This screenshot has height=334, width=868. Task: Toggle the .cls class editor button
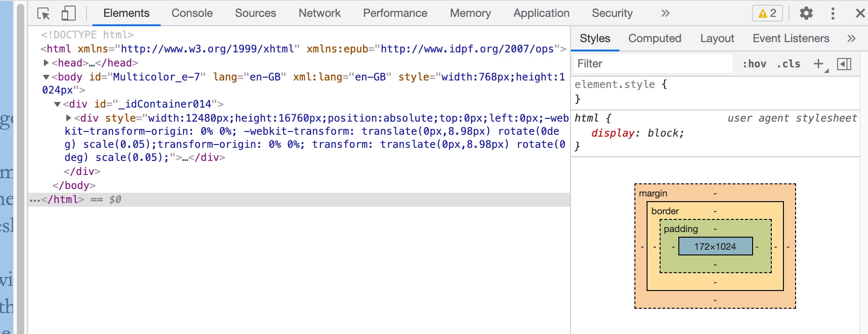point(789,64)
